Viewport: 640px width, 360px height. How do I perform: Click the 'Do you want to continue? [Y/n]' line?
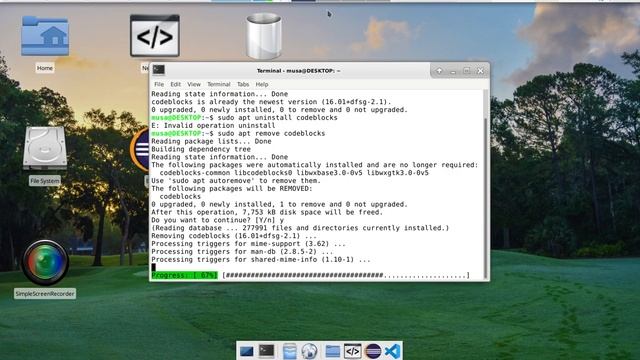[x=217, y=220]
